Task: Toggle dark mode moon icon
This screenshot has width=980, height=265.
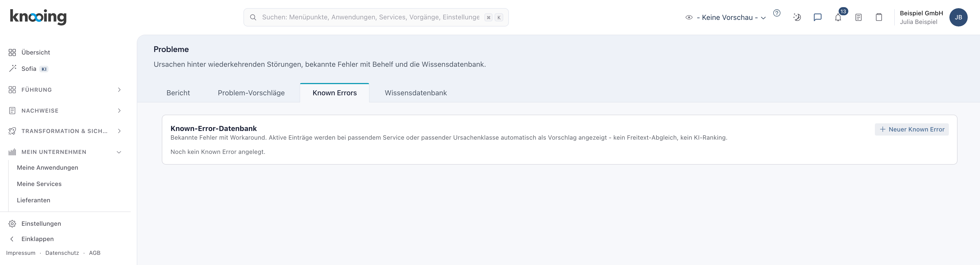Action: click(797, 18)
